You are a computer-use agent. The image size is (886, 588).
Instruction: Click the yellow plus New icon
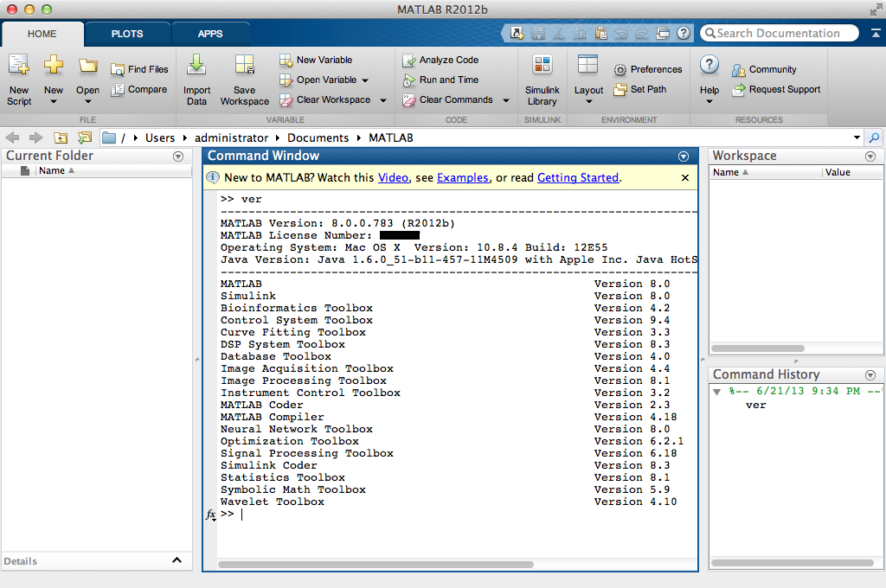(54, 64)
